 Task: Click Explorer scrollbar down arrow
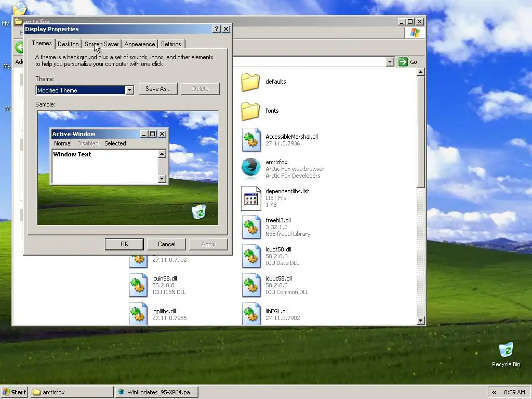[x=421, y=320]
